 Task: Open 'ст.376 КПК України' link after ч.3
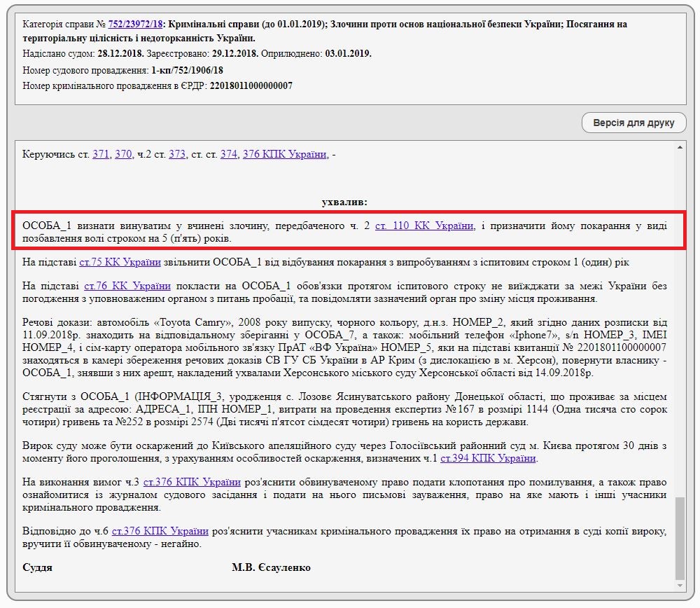(x=192, y=482)
